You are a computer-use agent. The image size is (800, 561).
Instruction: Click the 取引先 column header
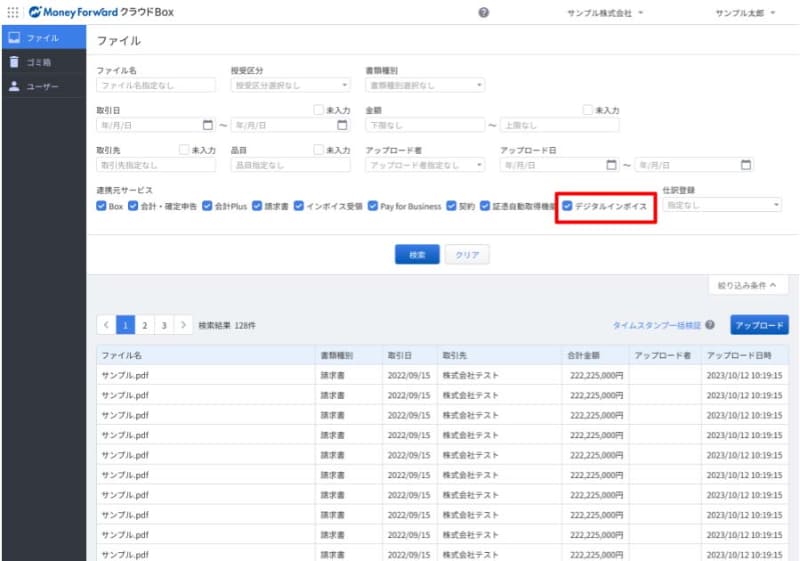tap(499, 355)
